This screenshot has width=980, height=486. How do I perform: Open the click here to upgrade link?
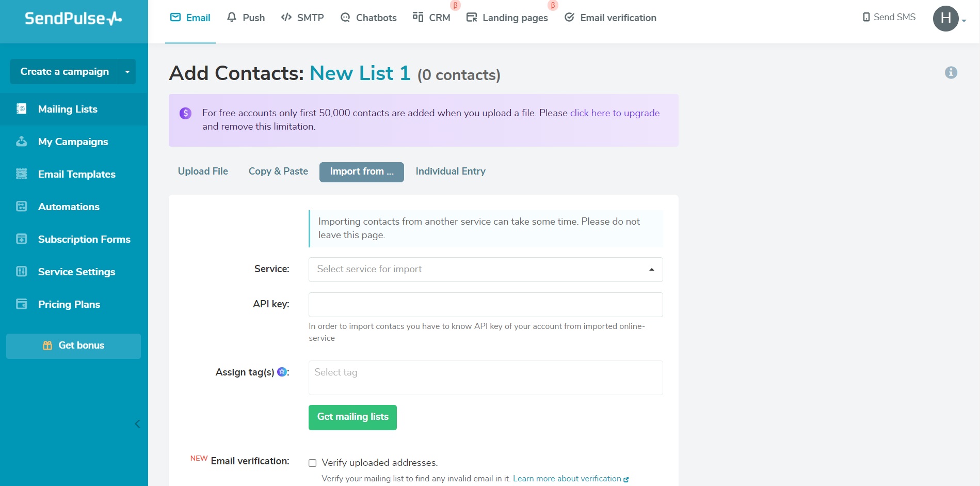tap(615, 113)
